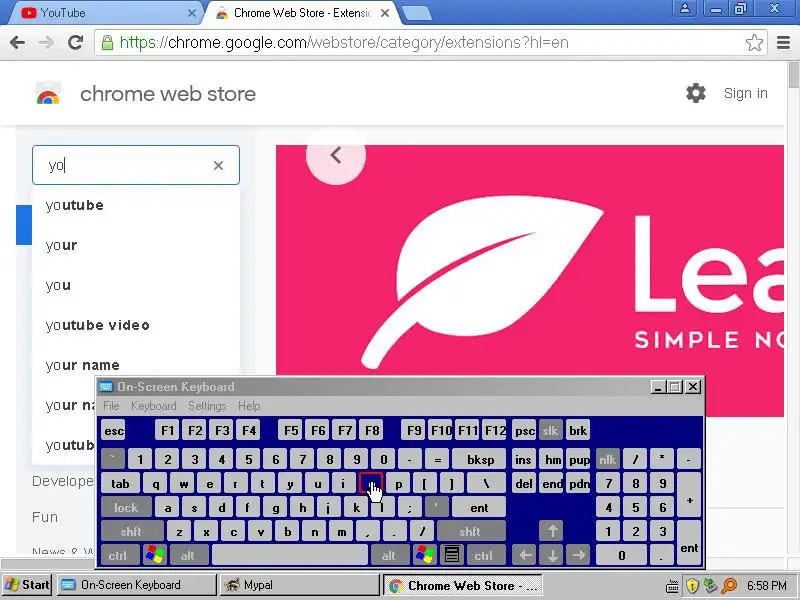Select the Mypal taskbar button
The image size is (800, 600).
[301, 585]
